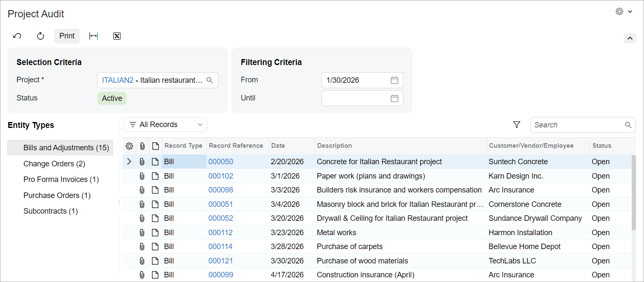
Task: Open the grid filter funnel icon
Action: pyautogui.click(x=516, y=125)
